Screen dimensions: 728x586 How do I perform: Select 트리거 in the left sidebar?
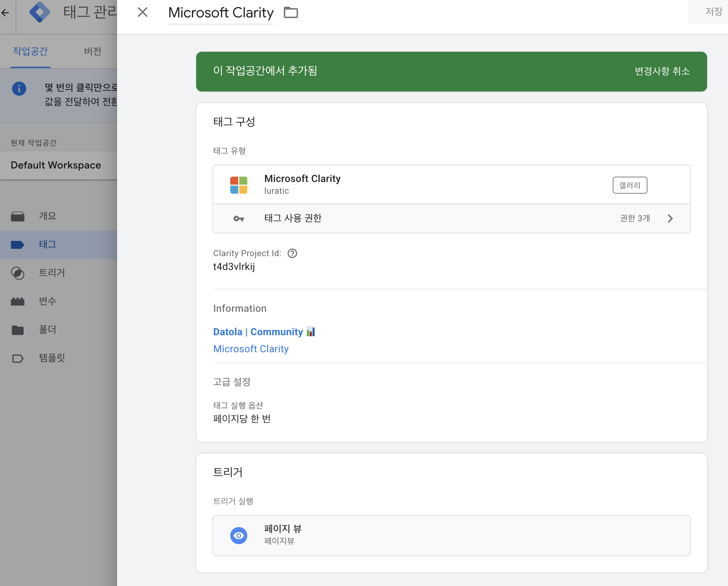52,273
